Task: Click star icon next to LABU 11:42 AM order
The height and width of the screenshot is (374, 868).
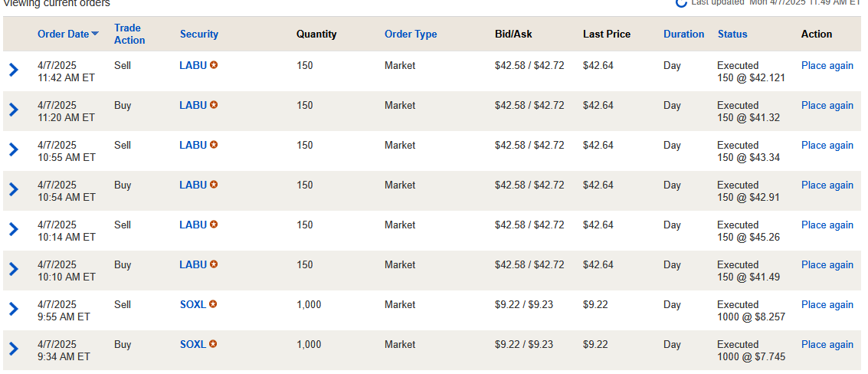Action: coord(214,65)
